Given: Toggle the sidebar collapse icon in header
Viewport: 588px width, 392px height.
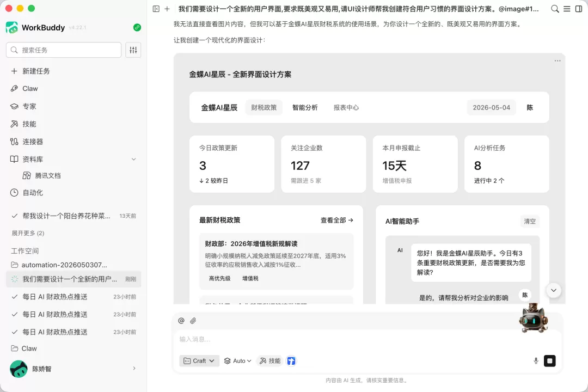Looking at the screenshot, I should tap(156, 9).
